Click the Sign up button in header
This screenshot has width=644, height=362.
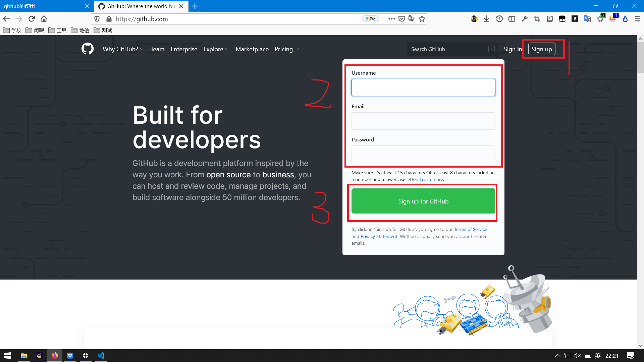[542, 49]
